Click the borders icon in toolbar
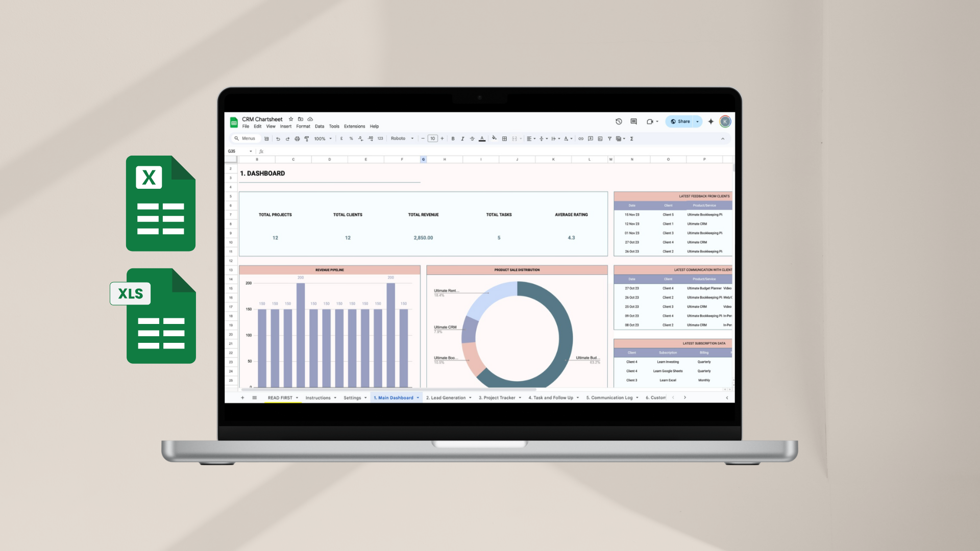980x551 pixels. (x=504, y=139)
